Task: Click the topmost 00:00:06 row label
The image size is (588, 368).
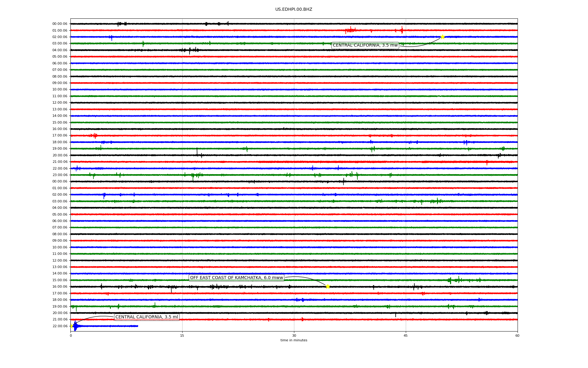Action: (x=60, y=24)
